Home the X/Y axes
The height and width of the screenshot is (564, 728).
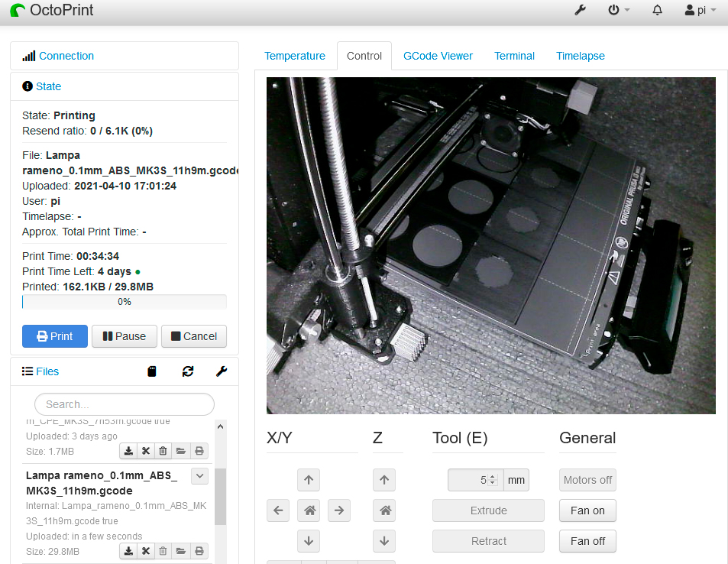tap(309, 511)
